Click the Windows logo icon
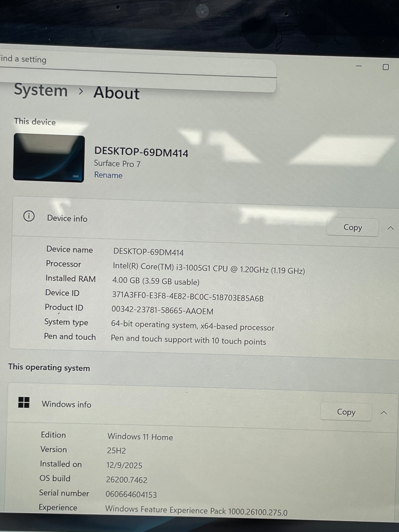Image resolution: width=399 pixels, height=532 pixels. click(x=24, y=402)
